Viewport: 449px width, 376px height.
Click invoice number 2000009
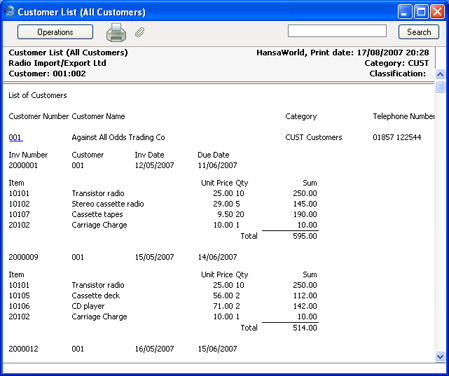[x=23, y=257]
